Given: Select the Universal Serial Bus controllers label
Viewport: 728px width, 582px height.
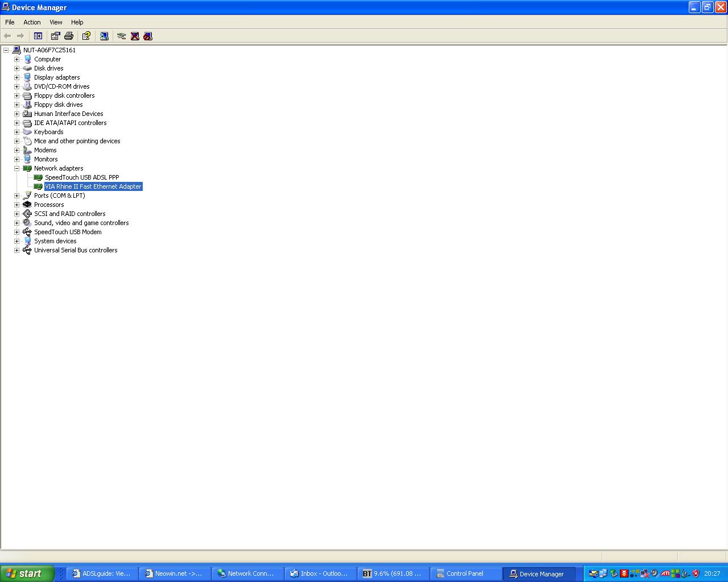Looking at the screenshot, I should pos(76,250).
